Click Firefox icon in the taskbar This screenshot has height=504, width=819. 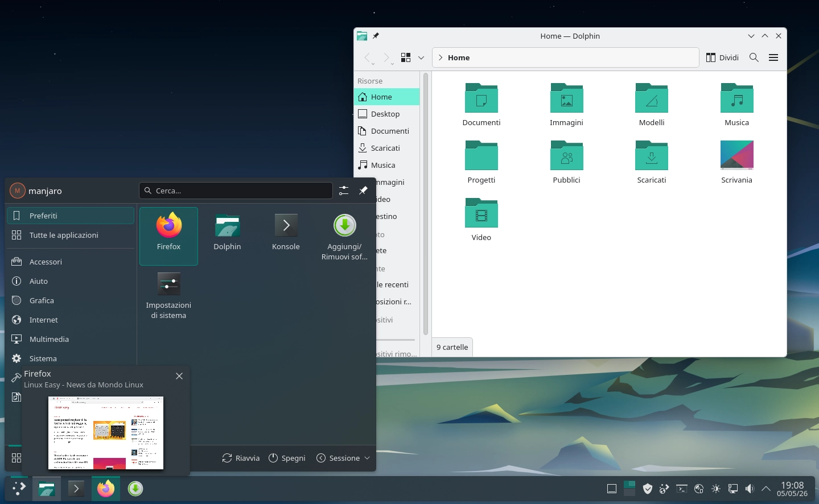(106, 489)
